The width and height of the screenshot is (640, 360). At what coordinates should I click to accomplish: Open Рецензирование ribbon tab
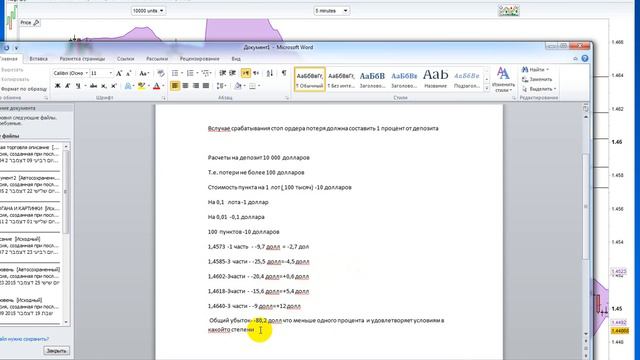click(x=199, y=59)
